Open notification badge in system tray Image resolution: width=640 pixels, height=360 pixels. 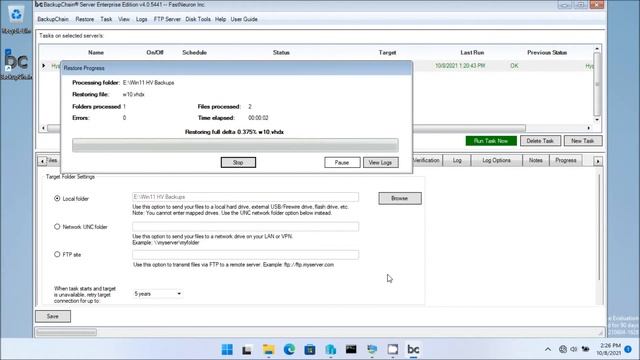pos(629,349)
